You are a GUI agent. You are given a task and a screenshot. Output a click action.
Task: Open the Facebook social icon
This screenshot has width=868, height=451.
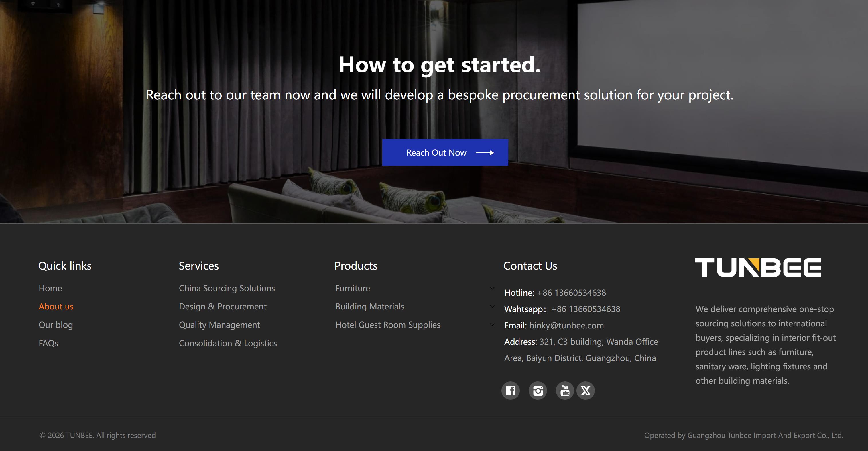tap(511, 391)
